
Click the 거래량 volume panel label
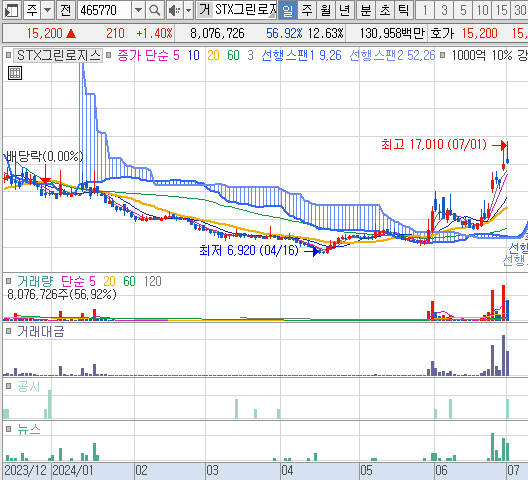[35, 281]
